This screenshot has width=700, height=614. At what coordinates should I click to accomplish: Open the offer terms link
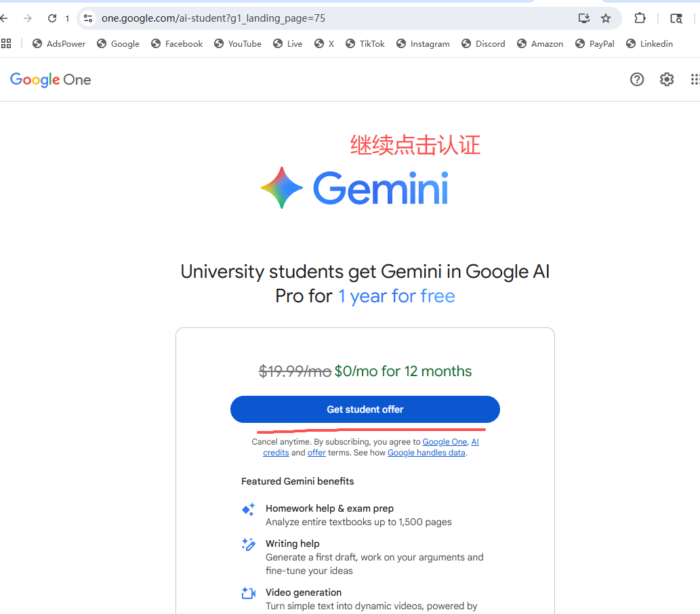316,453
